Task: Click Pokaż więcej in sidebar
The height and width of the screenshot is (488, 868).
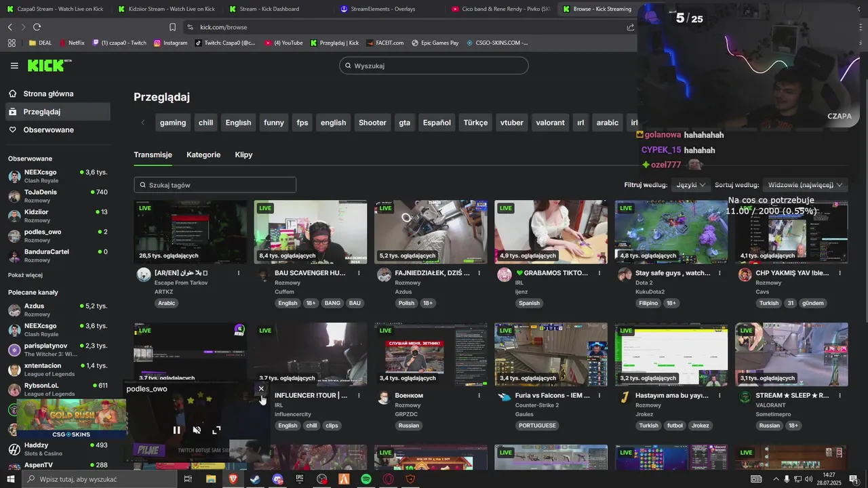Action: pos(25,275)
